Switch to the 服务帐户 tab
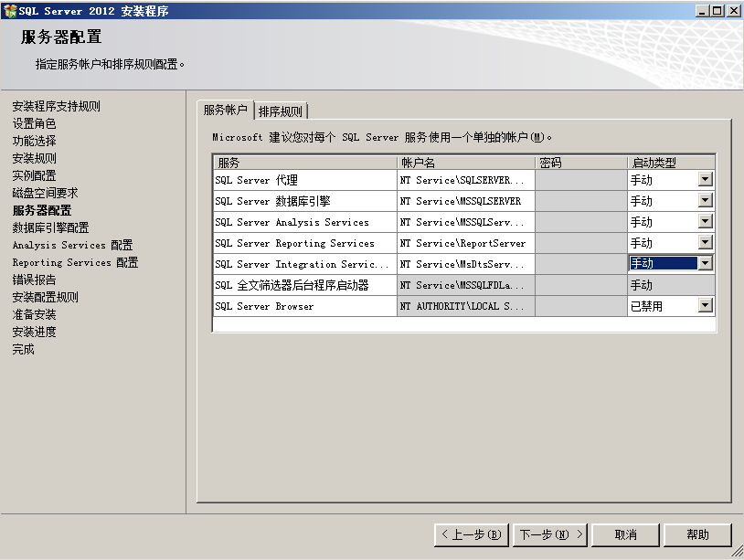744x560 pixels. point(226,110)
